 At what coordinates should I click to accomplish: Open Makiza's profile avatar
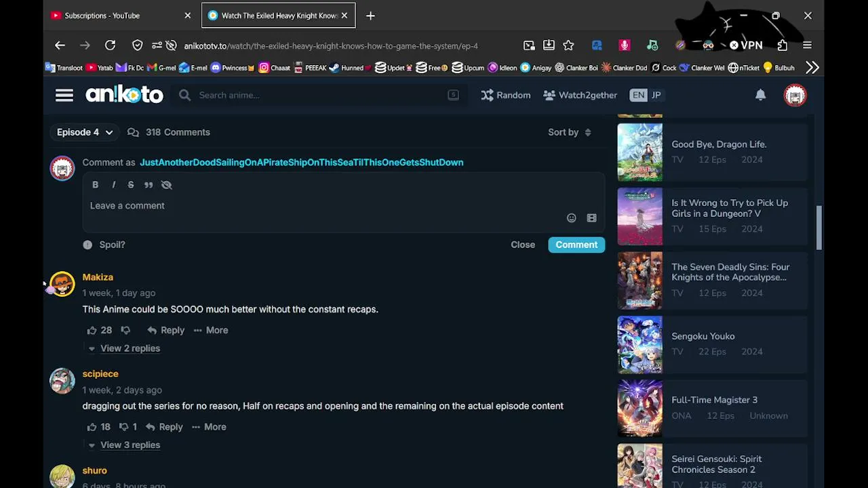(62, 284)
